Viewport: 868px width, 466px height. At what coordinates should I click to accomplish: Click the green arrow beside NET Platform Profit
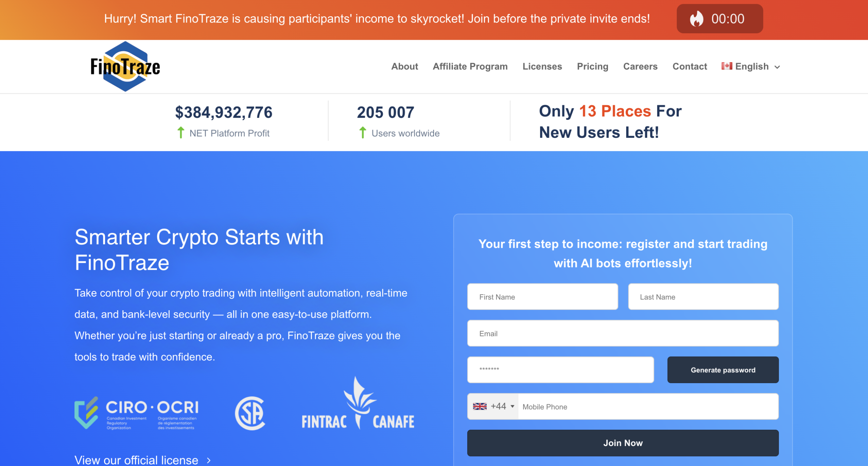click(181, 133)
